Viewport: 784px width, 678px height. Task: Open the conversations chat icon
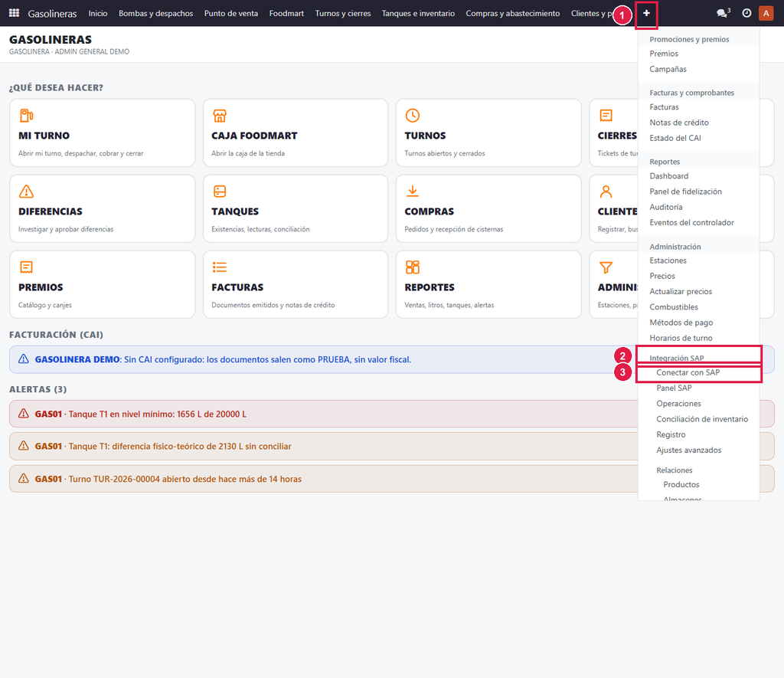(723, 13)
